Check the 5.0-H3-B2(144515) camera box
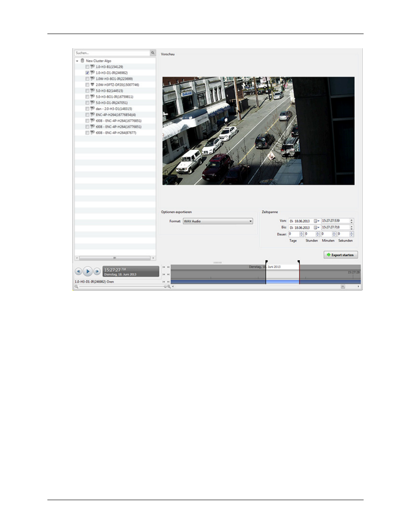This screenshot has height=532, width=411. tap(87, 91)
